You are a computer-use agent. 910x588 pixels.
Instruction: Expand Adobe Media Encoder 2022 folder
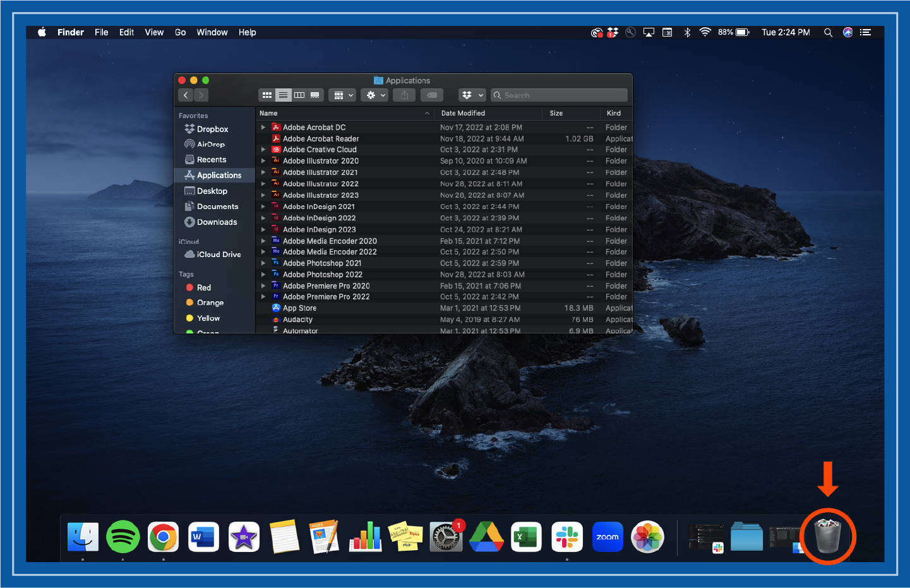(263, 252)
